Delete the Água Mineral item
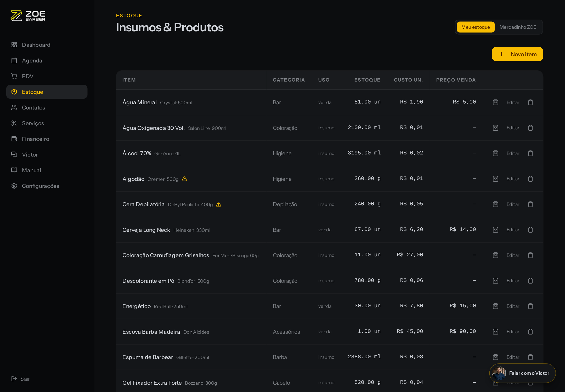The height and width of the screenshot is (392, 565). point(530,102)
